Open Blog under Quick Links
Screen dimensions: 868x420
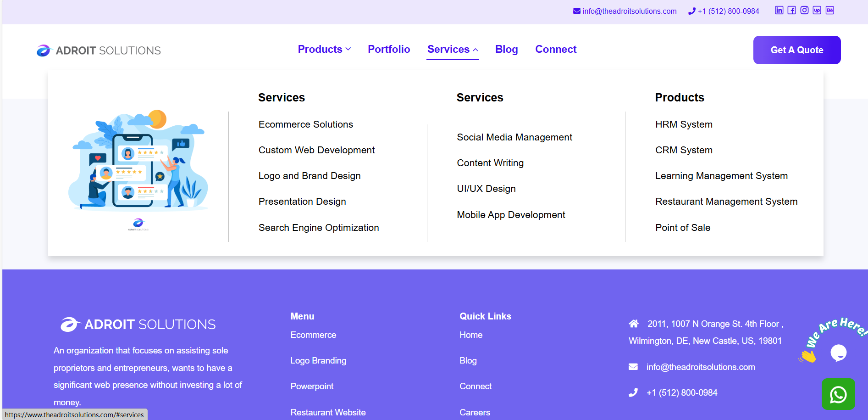[468, 361]
